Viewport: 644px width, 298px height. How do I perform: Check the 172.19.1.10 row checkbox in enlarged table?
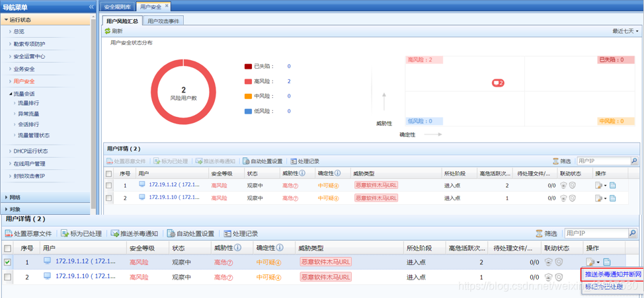[x=7, y=277]
